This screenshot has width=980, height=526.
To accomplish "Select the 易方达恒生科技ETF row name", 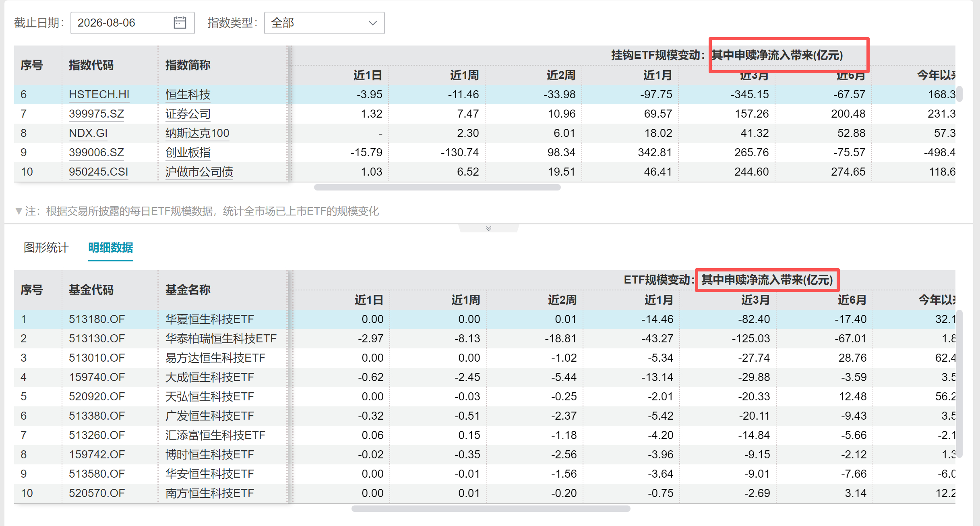I will [x=215, y=358].
